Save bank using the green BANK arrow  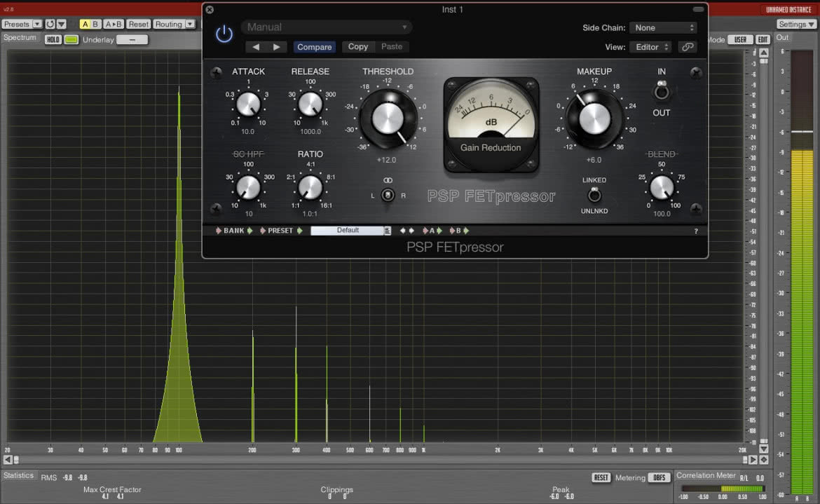[250, 231]
